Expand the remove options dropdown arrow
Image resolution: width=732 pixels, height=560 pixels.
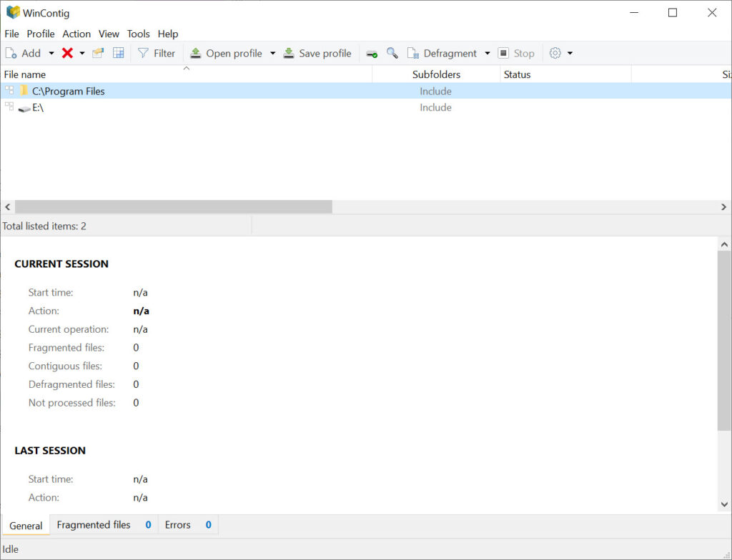(x=82, y=53)
